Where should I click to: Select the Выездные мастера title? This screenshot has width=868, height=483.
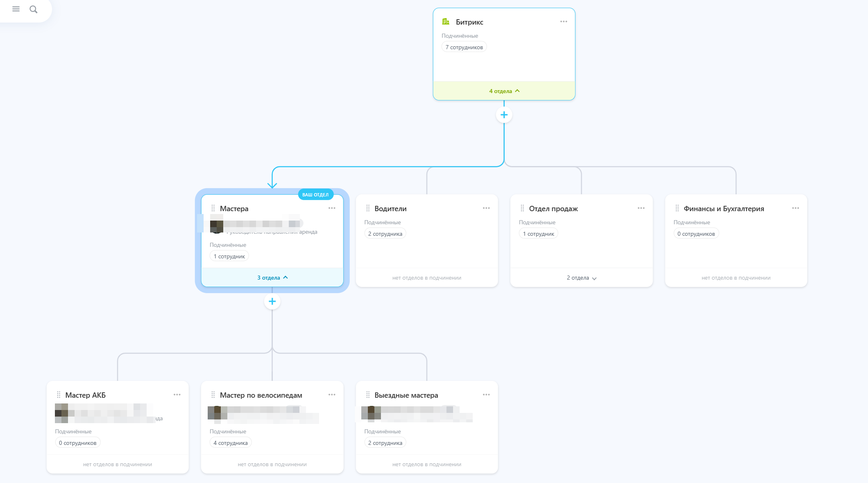click(406, 395)
